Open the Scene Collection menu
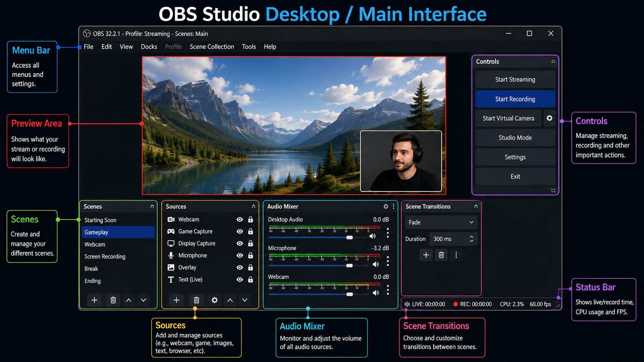 point(212,47)
